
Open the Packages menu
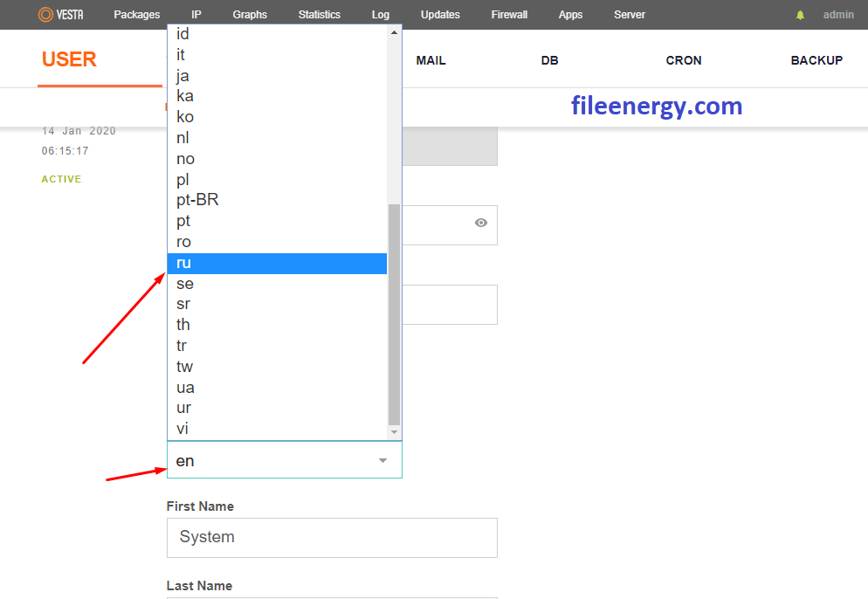137,15
